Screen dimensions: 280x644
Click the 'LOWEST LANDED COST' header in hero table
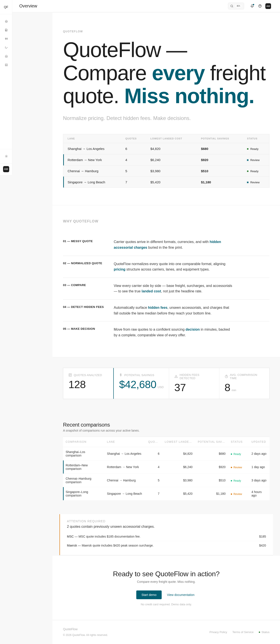point(166,139)
